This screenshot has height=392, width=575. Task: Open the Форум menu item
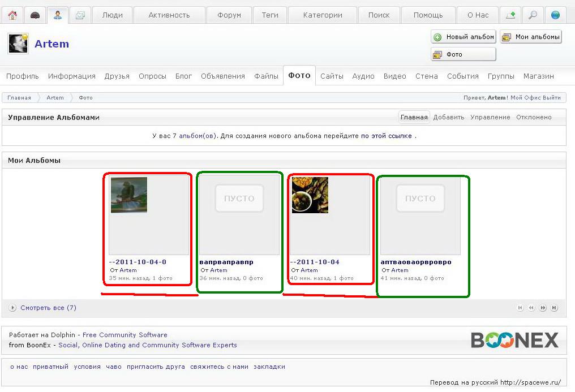point(229,15)
